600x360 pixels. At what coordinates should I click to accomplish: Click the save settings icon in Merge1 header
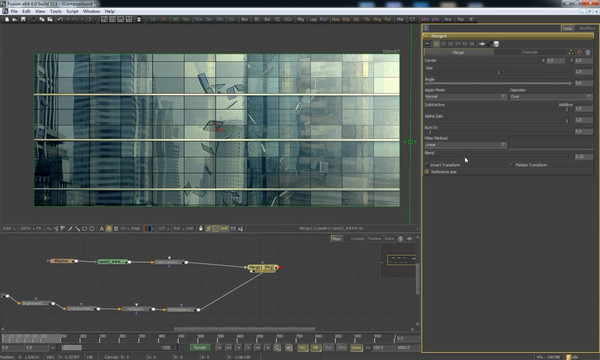click(x=496, y=44)
